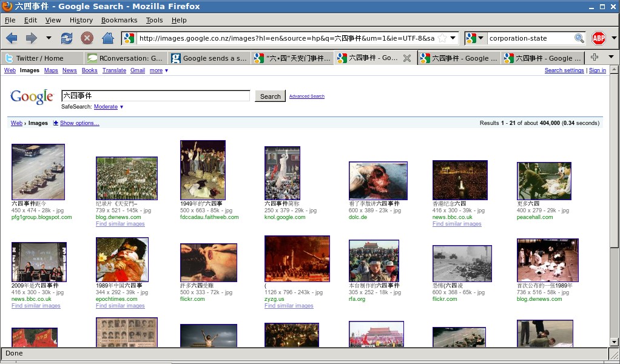Viewport: 620px width, 364px height.
Task: Open the History menu
Action: click(x=81, y=20)
